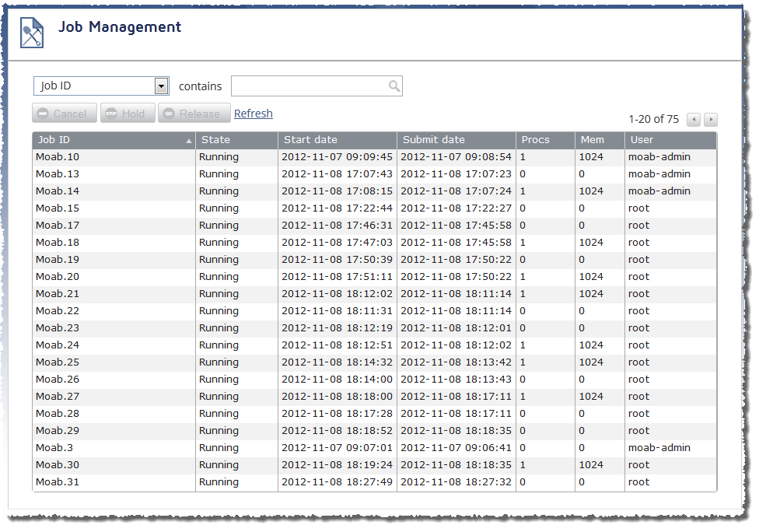This screenshot has height=532, width=759.
Task: Sort by Job ID column header
Action: coord(114,140)
